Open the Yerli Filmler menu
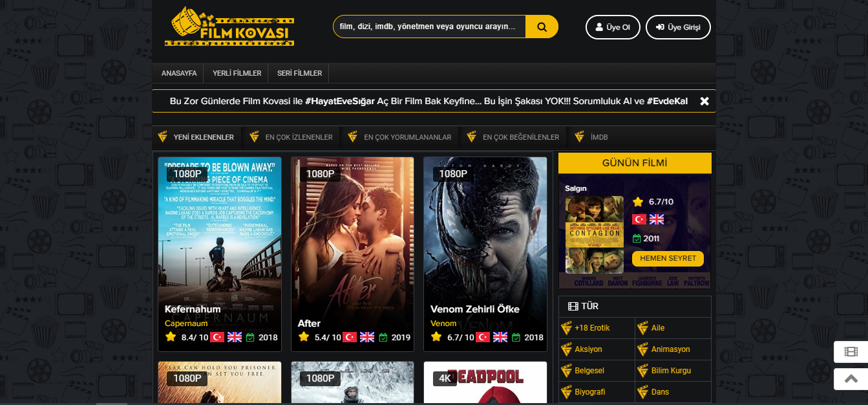The height and width of the screenshot is (405, 868). coord(237,73)
